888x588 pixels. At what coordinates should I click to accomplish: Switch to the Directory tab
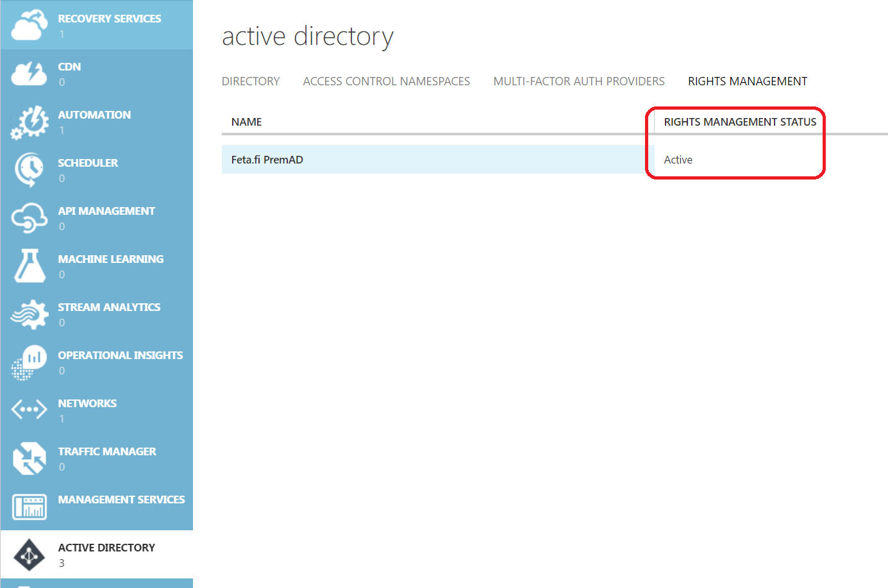[251, 81]
